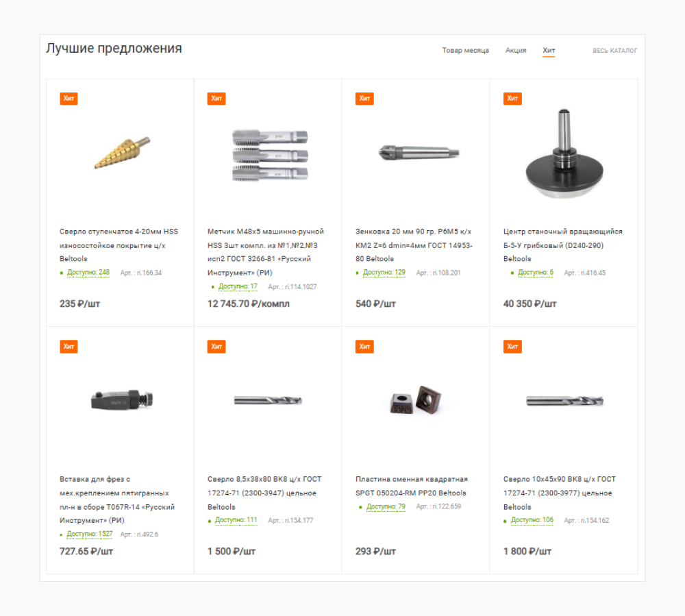Show availability Доступно: 248 details

[88, 273]
